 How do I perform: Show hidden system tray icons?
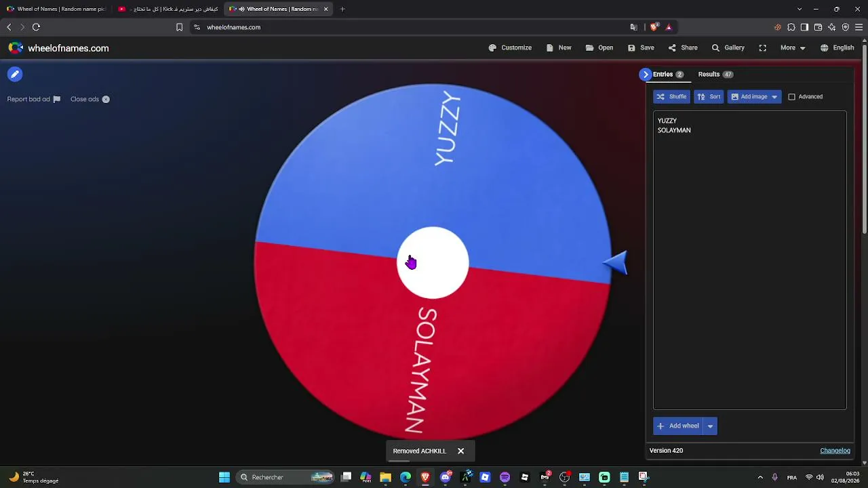tap(760, 477)
